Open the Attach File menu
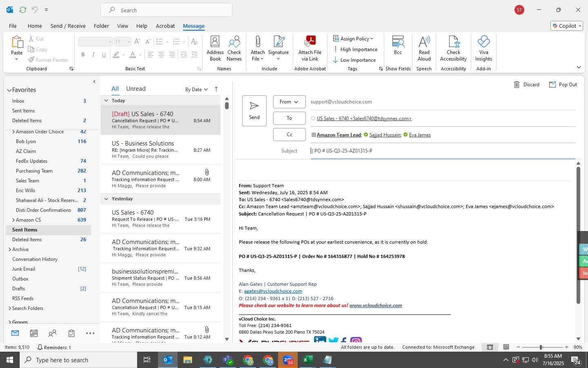The image size is (588, 368). (x=258, y=48)
